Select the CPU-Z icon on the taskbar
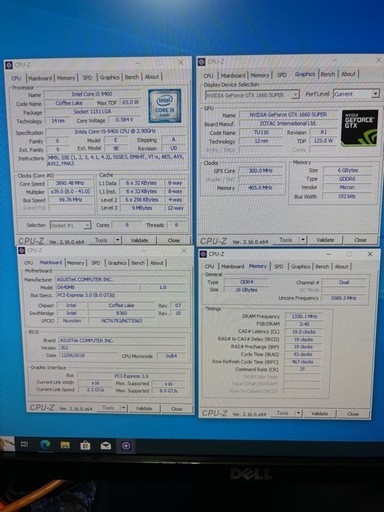 pos(126,446)
